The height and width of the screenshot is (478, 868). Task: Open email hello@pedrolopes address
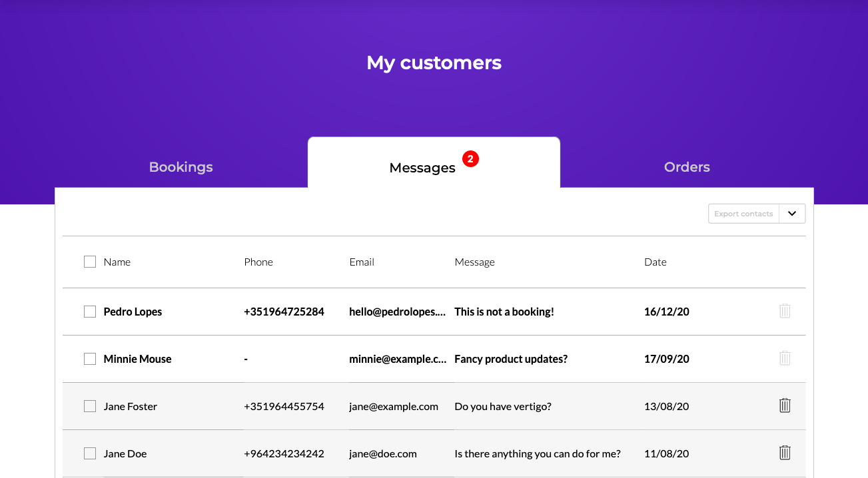pyautogui.click(x=397, y=312)
